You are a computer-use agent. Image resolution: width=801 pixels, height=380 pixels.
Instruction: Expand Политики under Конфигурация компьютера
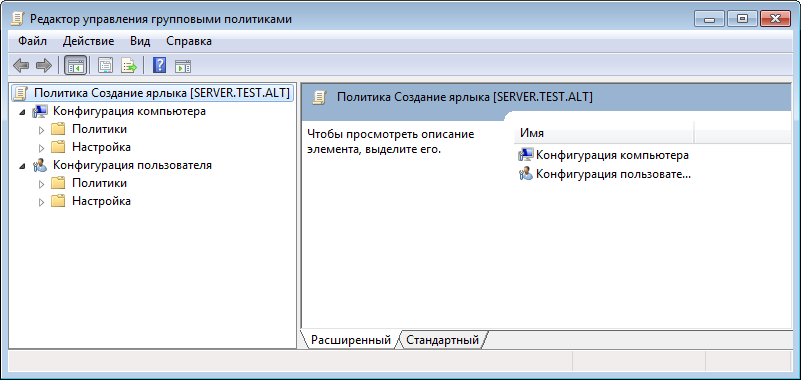click(42, 130)
